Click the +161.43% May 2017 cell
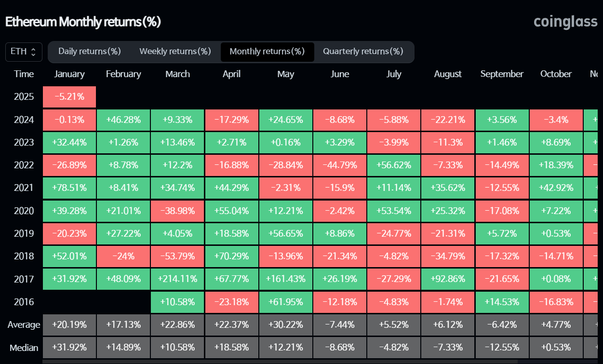Image resolution: width=603 pixels, height=364 pixels. (286, 279)
